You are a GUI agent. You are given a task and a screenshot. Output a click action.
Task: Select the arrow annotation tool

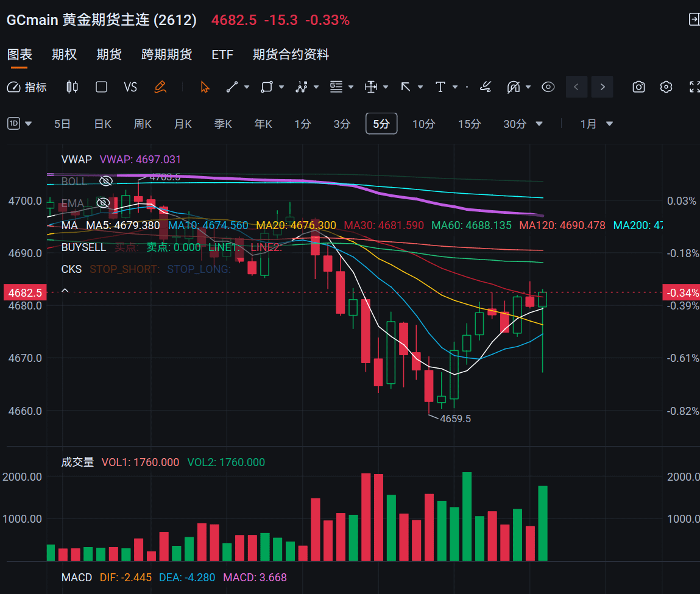click(406, 87)
